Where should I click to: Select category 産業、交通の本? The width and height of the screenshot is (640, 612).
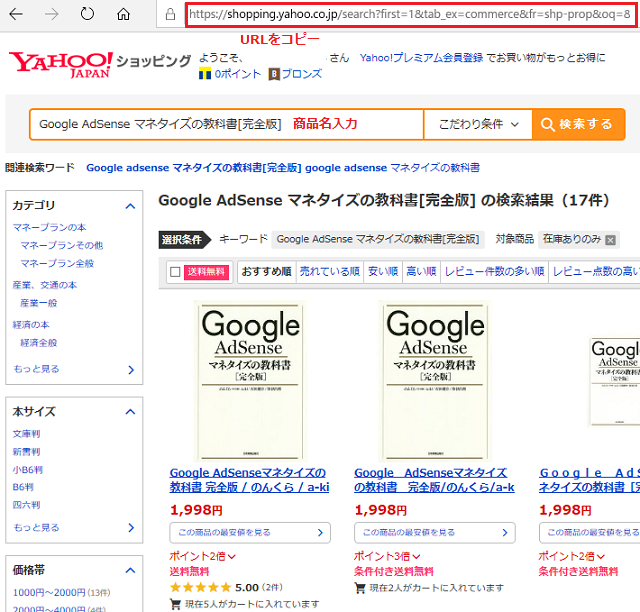(44, 285)
